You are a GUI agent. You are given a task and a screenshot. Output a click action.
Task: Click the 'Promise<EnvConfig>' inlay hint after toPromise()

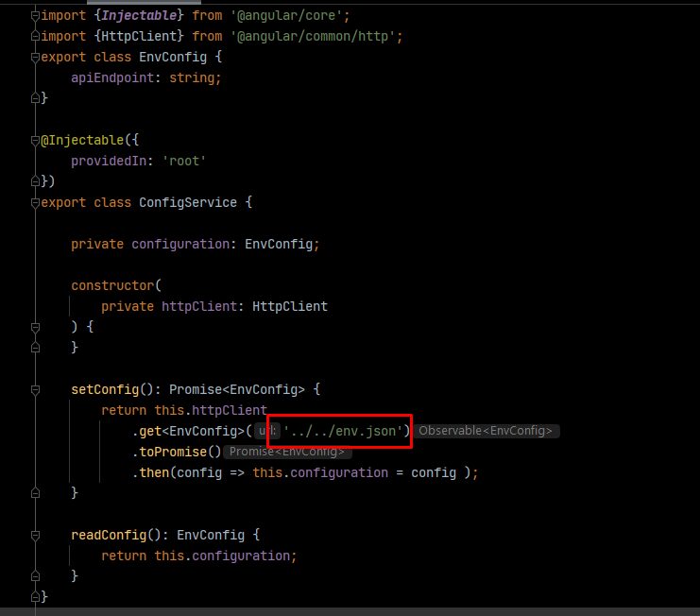287,452
